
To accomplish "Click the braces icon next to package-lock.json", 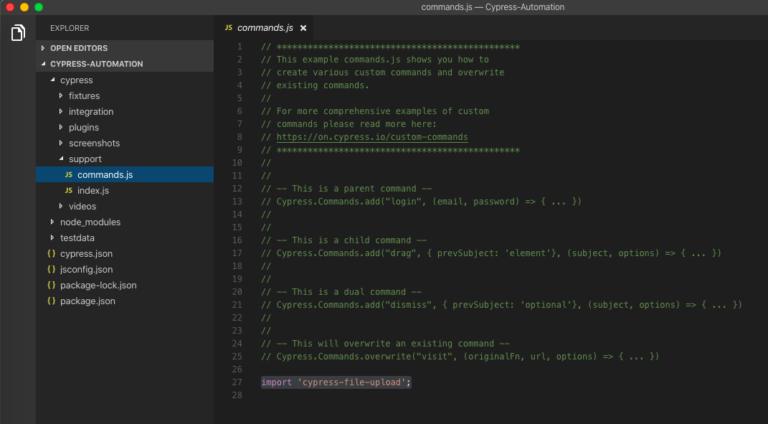I will coord(51,285).
